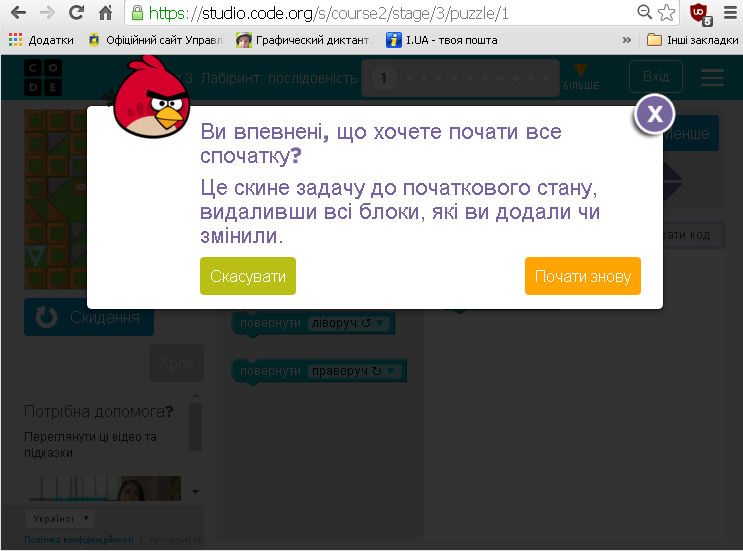Screen dimensions: 743x551
Task: Open the праворуч direction dropdown
Action: 354,371
